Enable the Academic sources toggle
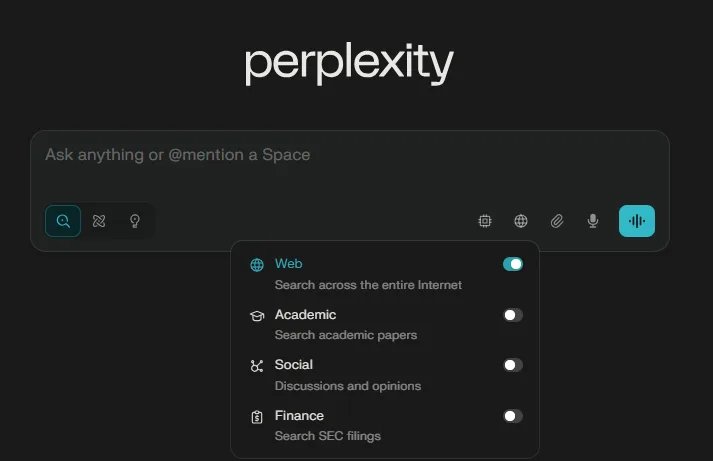The height and width of the screenshot is (461, 713). (512, 315)
